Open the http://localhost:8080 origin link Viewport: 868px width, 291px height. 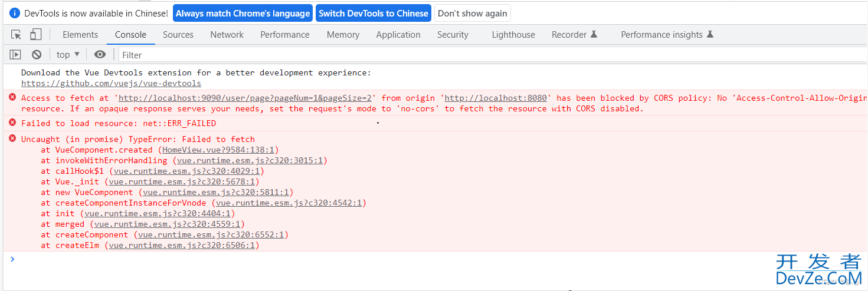tap(496, 98)
